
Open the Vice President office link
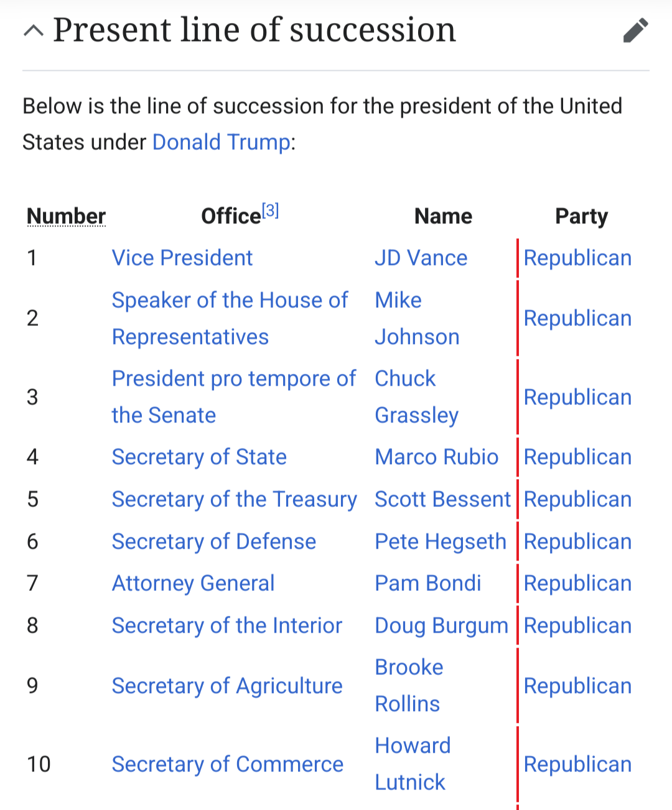[182, 258]
